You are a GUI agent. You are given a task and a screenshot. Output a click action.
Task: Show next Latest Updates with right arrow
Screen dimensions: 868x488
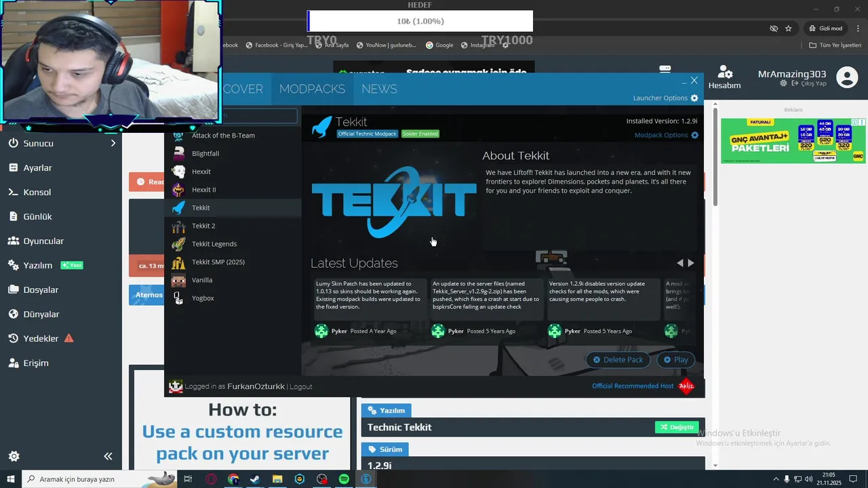pyautogui.click(x=691, y=263)
